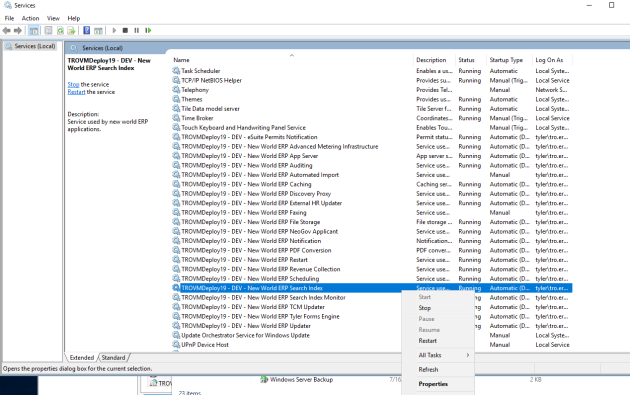
Task: Select New World ERP Advanced Metering Infrastructure
Action: point(372,146)
